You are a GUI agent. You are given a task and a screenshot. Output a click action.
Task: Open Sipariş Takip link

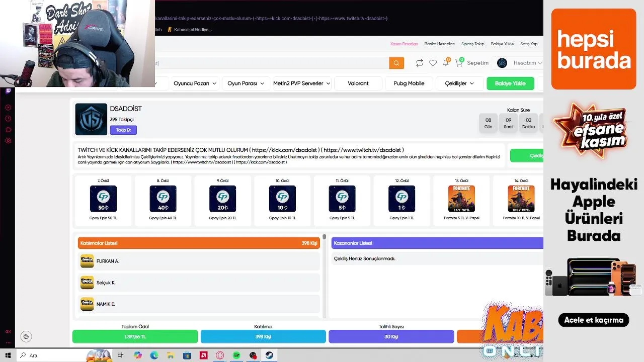(x=473, y=44)
